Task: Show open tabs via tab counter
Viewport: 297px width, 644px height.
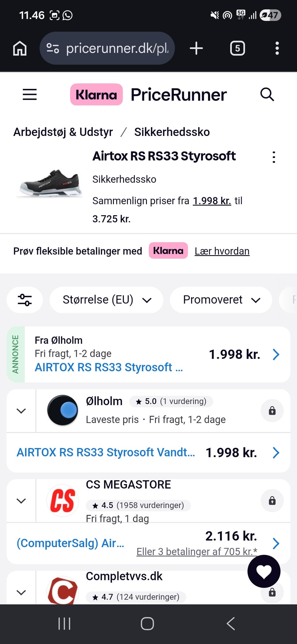Action: pos(237,48)
